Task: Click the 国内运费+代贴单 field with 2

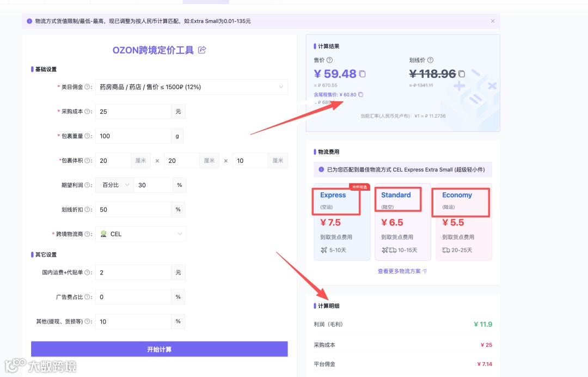Action: pos(133,272)
